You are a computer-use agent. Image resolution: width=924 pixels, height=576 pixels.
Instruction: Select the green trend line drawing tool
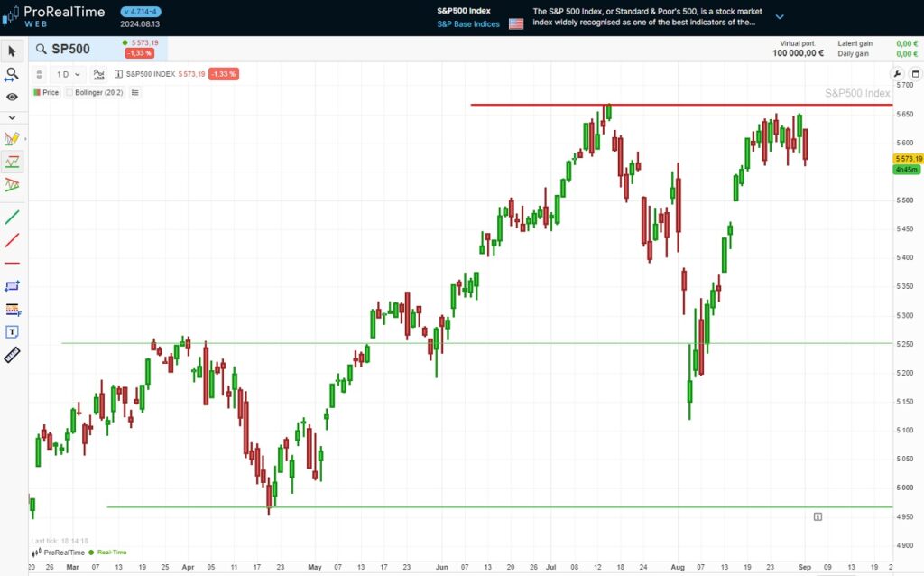[x=12, y=217]
